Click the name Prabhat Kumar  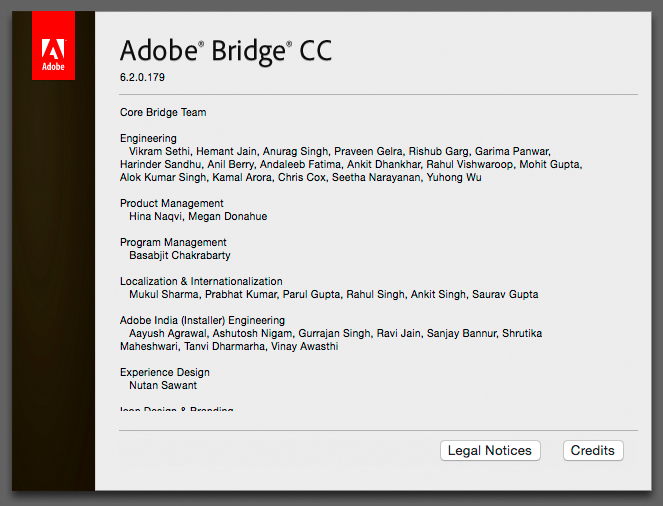point(241,295)
